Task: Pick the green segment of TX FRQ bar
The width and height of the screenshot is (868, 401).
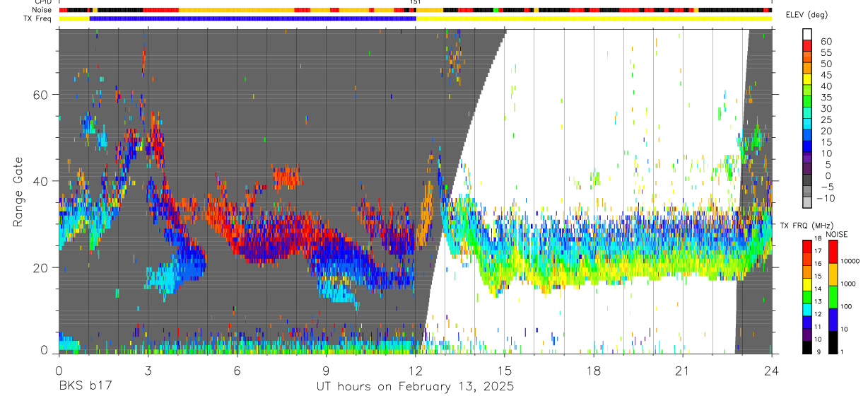Action: 807,296
